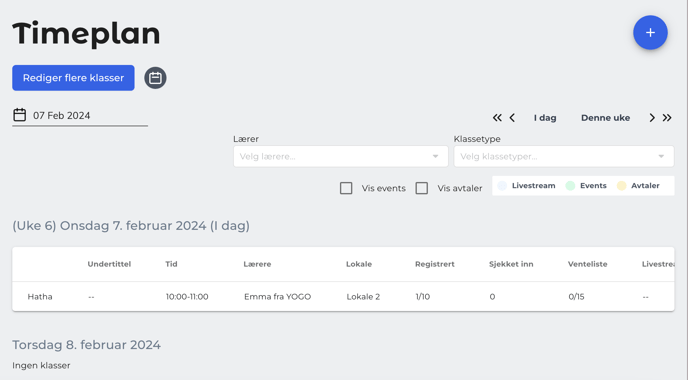Click the Tid column header

(171, 264)
